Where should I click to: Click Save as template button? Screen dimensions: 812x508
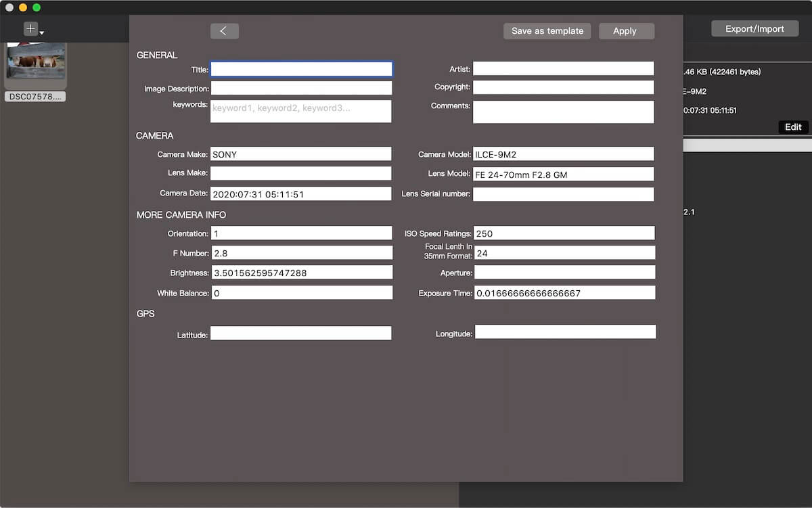(x=547, y=31)
